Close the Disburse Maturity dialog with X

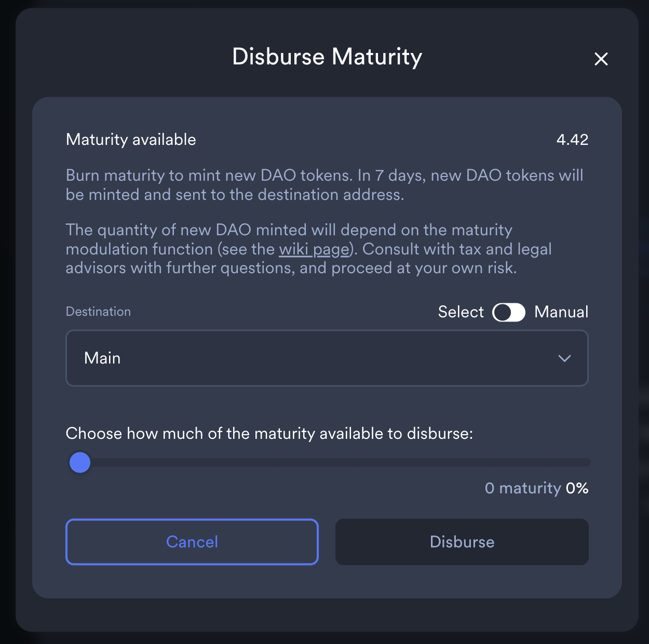pos(601,59)
